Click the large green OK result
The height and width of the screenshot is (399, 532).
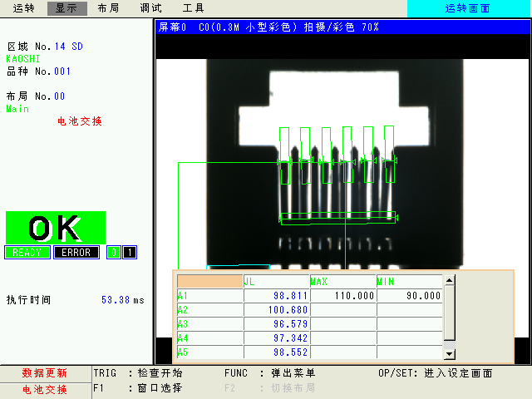click(x=56, y=228)
